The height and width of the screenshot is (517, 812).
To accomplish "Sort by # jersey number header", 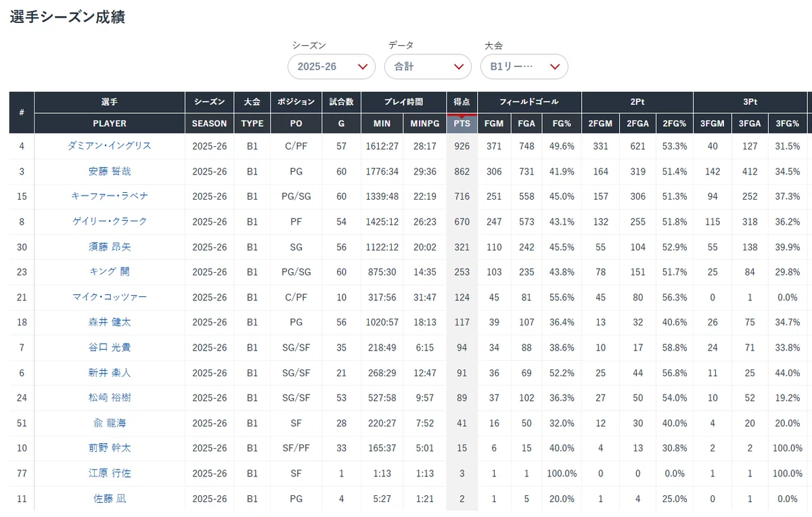I will [x=22, y=112].
